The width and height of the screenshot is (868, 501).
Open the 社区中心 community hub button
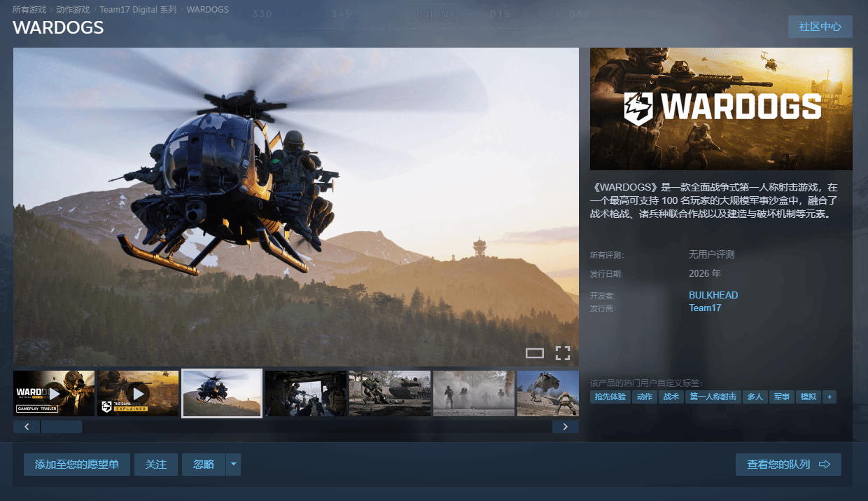(820, 27)
